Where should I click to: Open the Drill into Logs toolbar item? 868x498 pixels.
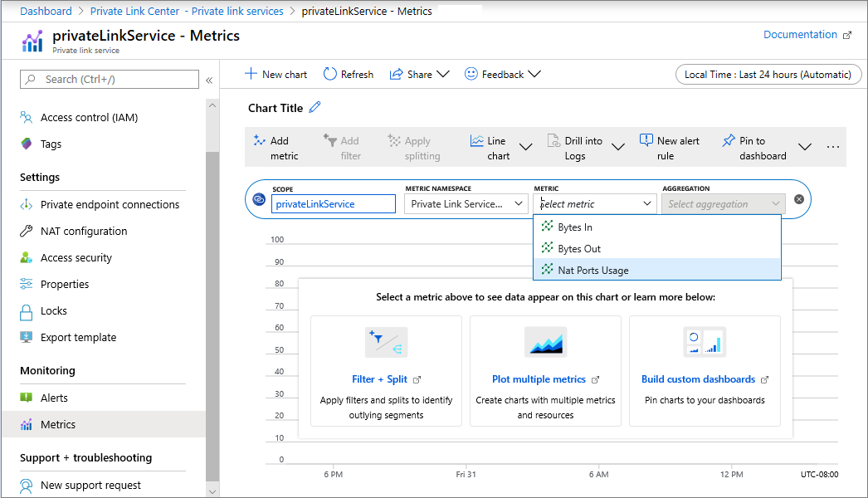574,148
